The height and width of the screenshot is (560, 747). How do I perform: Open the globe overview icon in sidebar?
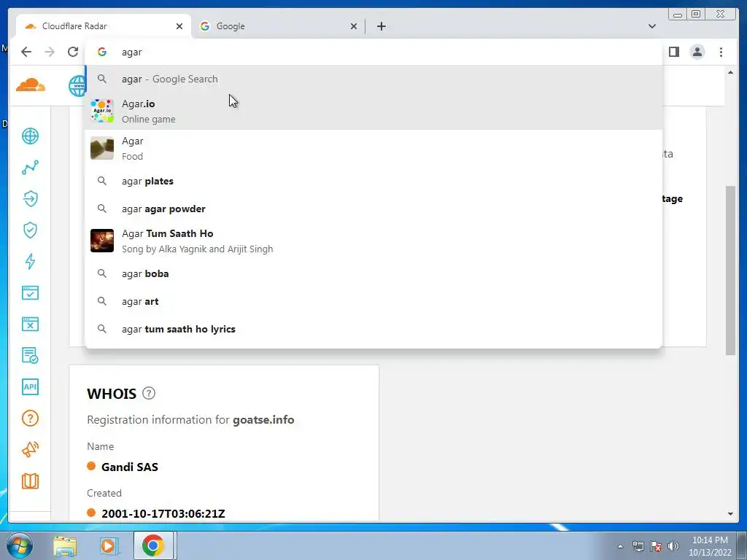click(x=30, y=136)
